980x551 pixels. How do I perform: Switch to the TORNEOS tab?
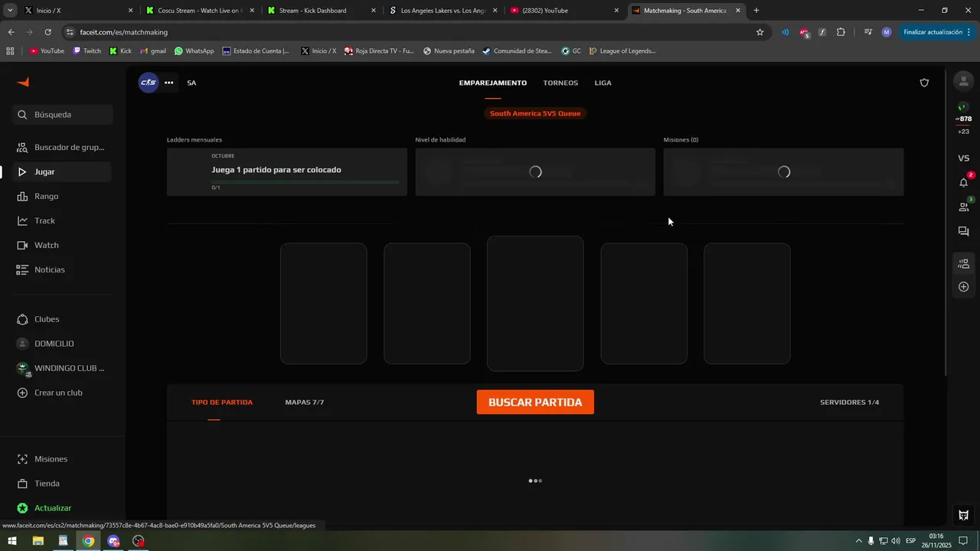tap(560, 83)
